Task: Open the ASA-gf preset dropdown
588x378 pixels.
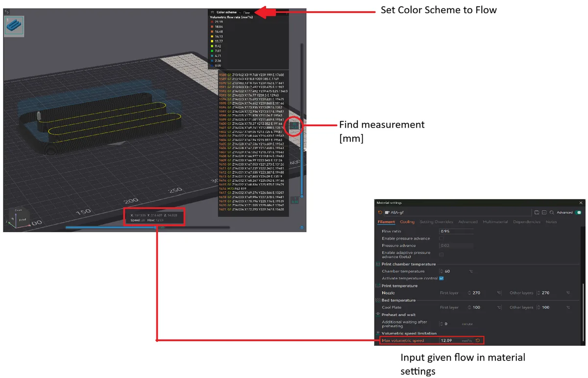Action: (458, 213)
